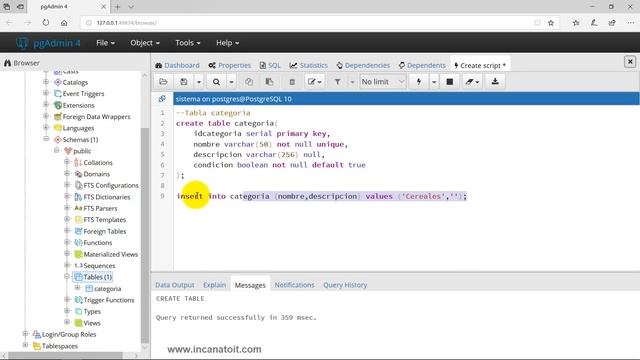Click the Delete trash icon

coord(292,82)
